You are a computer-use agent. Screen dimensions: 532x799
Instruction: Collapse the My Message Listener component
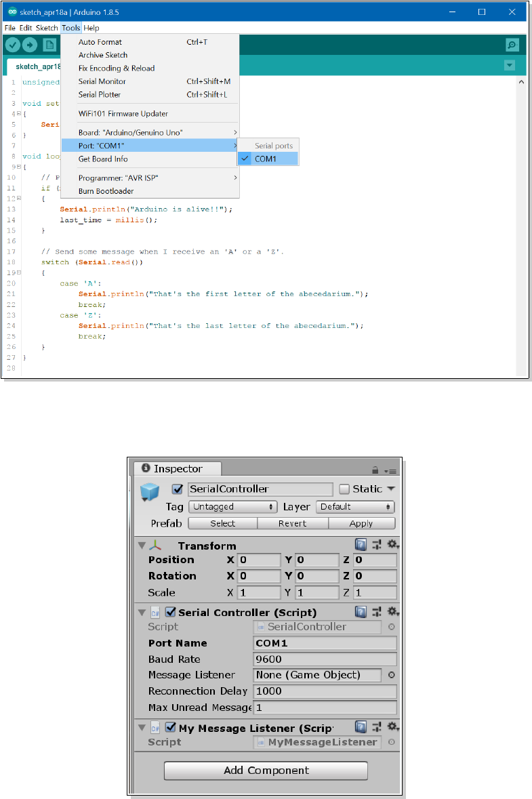tap(142, 728)
